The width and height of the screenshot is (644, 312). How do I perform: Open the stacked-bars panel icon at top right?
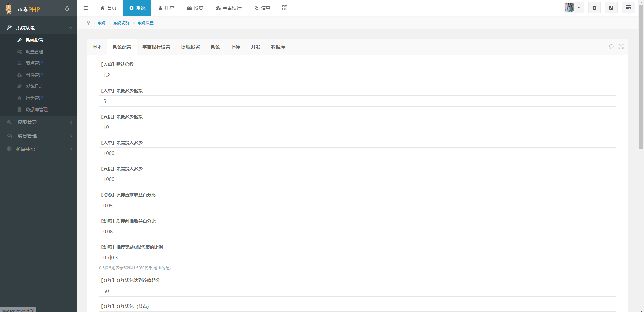pyautogui.click(x=628, y=7)
